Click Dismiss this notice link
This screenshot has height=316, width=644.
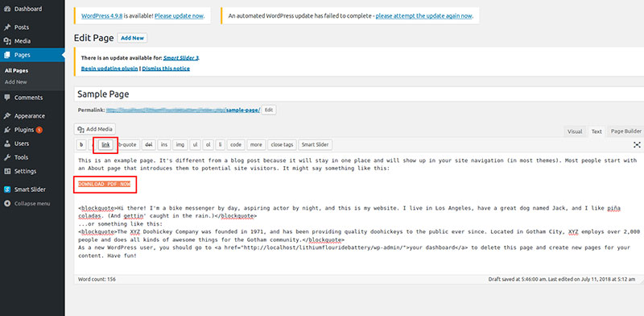166,69
